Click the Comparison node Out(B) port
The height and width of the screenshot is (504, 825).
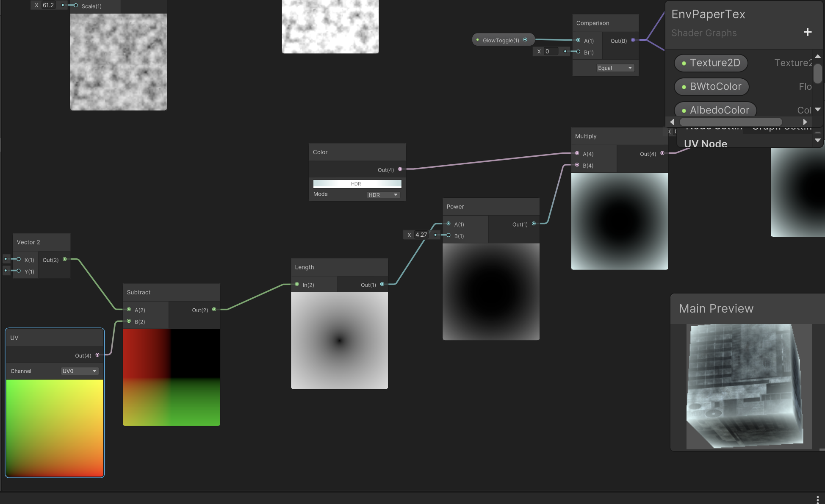point(633,40)
